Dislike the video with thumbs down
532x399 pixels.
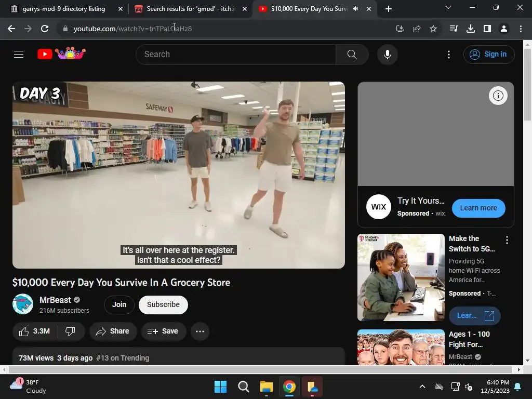pos(71,331)
